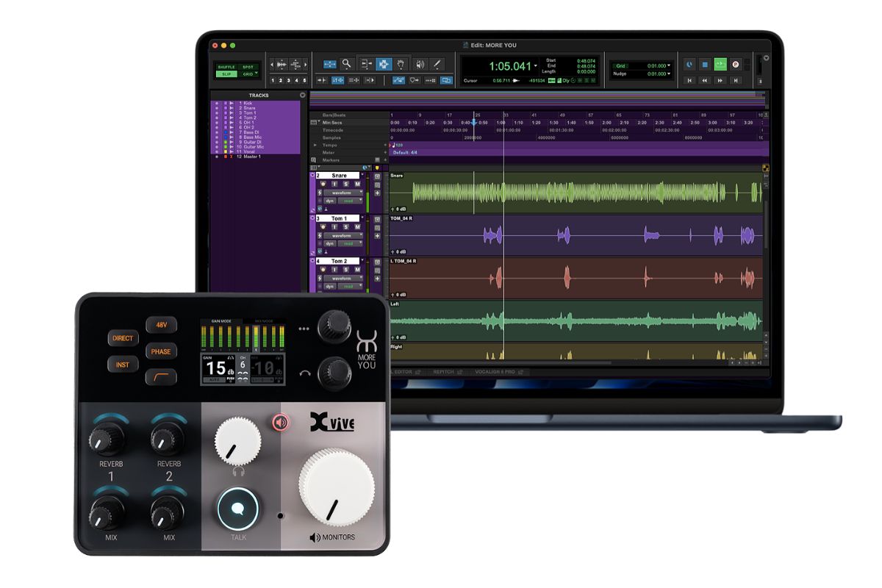Open Tom 1 track waveform view selector
The width and height of the screenshot is (882, 588).
pos(344,235)
